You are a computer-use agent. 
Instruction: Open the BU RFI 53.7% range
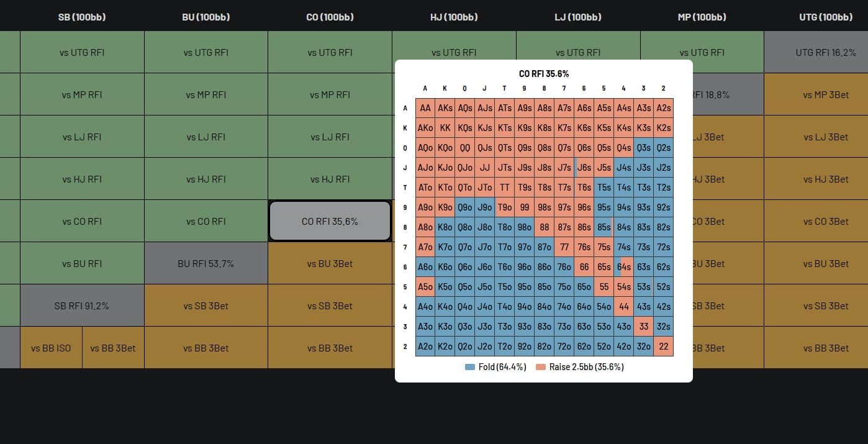pyautogui.click(x=206, y=263)
